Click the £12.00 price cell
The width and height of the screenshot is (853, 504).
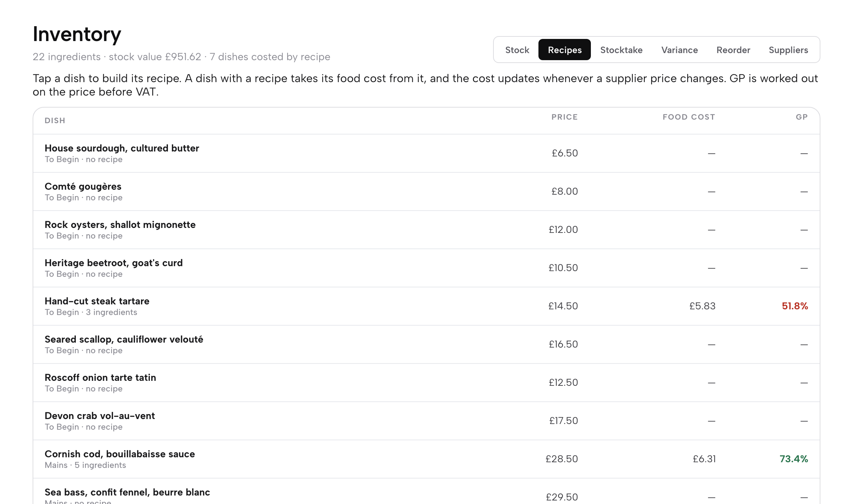click(x=563, y=230)
